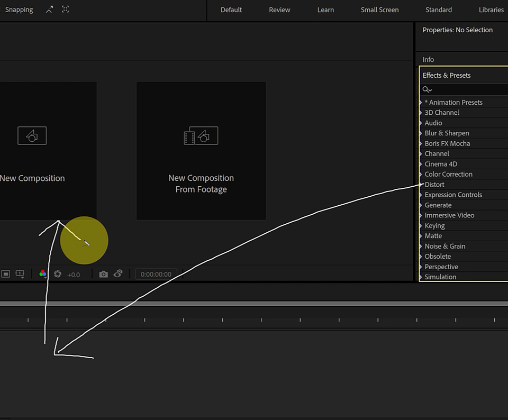Image resolution: width=508 pixels, height=420 pixels.
Task: Toggle the Region of Interest icon
Action: [x=5, y=274]
